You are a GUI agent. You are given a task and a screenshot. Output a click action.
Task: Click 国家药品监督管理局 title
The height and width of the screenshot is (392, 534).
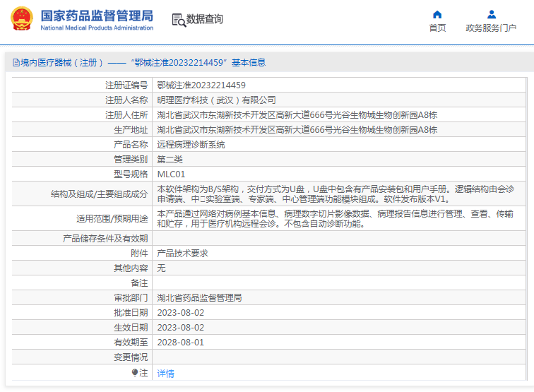coord(97,16)
